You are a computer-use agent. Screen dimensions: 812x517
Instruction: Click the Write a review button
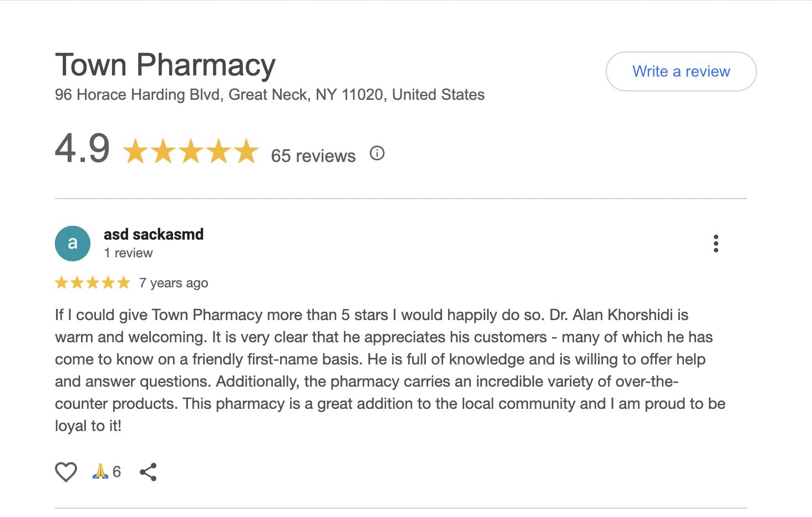click(x=681, y=72)
